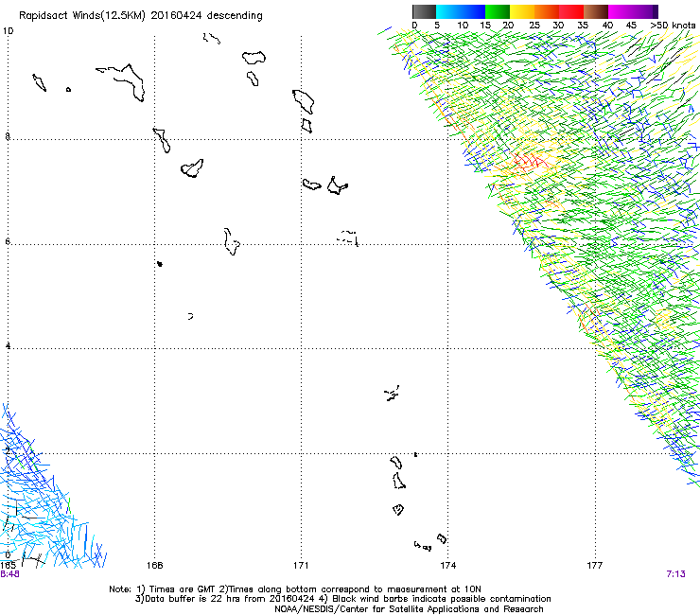Click the '35' legend scale label
The width and height of the screenshot is (700, 615).
pos(583,26)
